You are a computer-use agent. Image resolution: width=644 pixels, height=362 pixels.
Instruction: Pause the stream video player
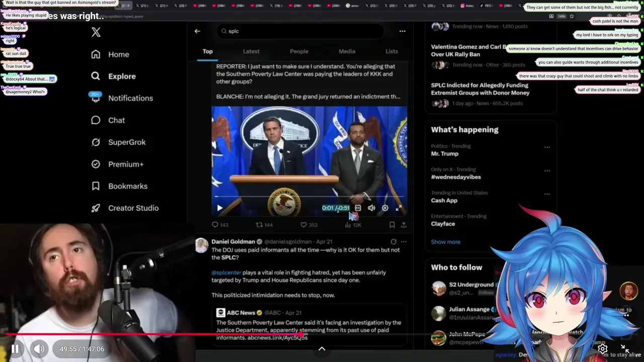click(15, 349)
